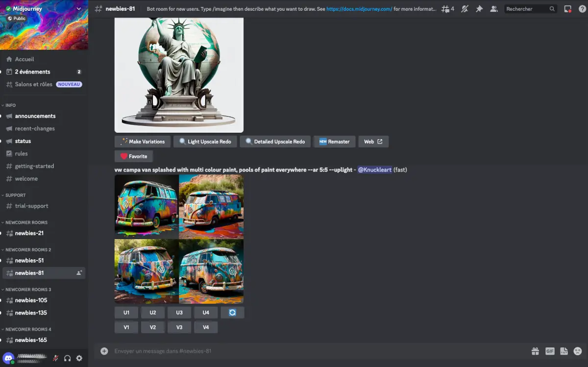The image size is (588, 367).
Task: Open the Midjourney server dropdown menu
Action: [79, 9]
